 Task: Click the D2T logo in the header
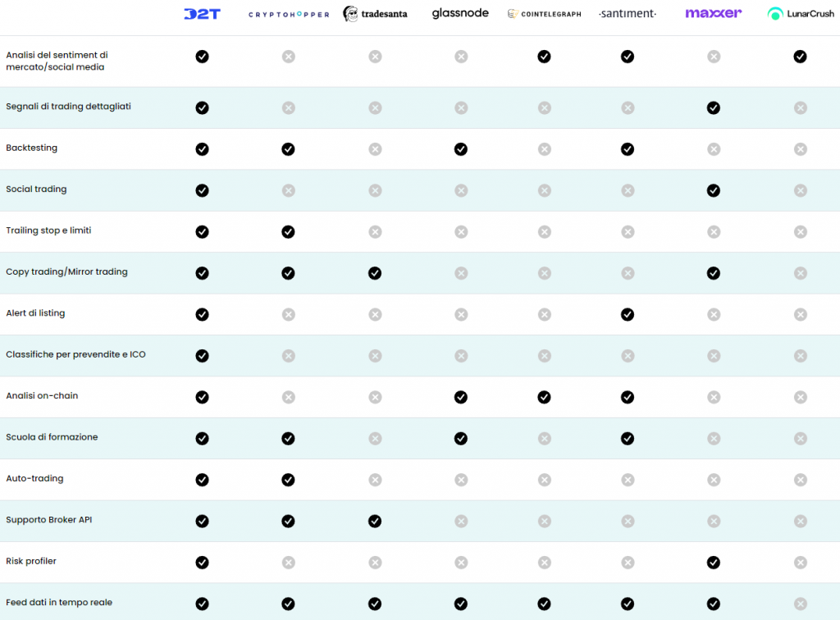tap(202, 14)
